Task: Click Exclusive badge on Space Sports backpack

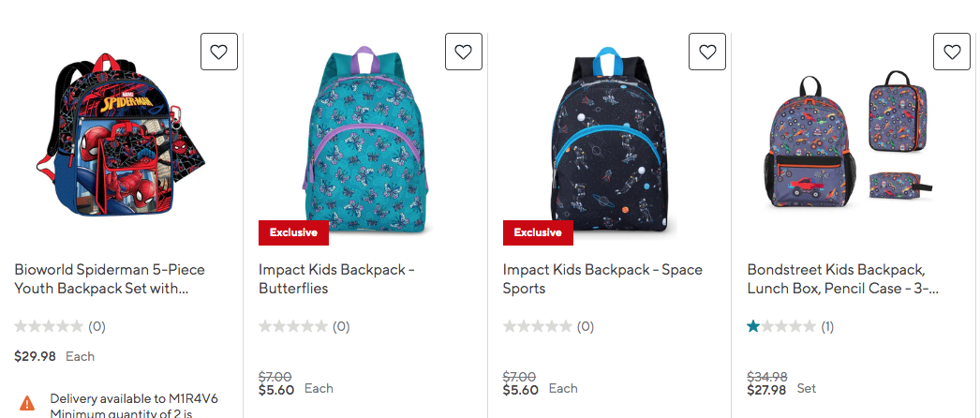Action: click(538, 232)
